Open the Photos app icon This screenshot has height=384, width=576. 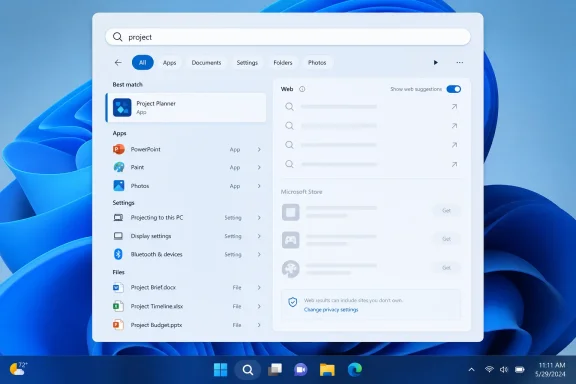coord(119,186)
